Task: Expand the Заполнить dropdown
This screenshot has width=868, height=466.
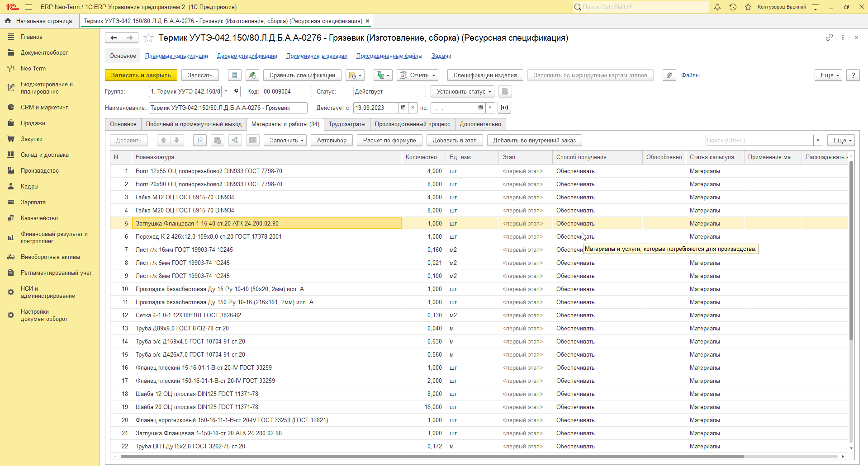Action: (x=285, y=141)
